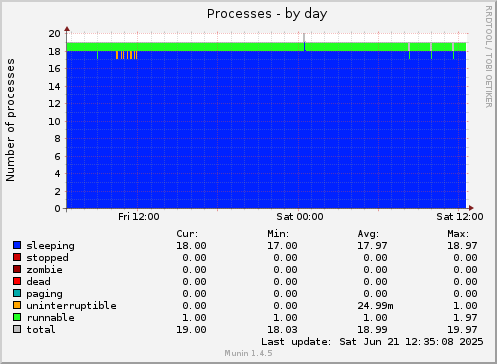This screenshot has width=497, height=364.
Task: Click sleeping maximum value 18.97
Action: 462,246
